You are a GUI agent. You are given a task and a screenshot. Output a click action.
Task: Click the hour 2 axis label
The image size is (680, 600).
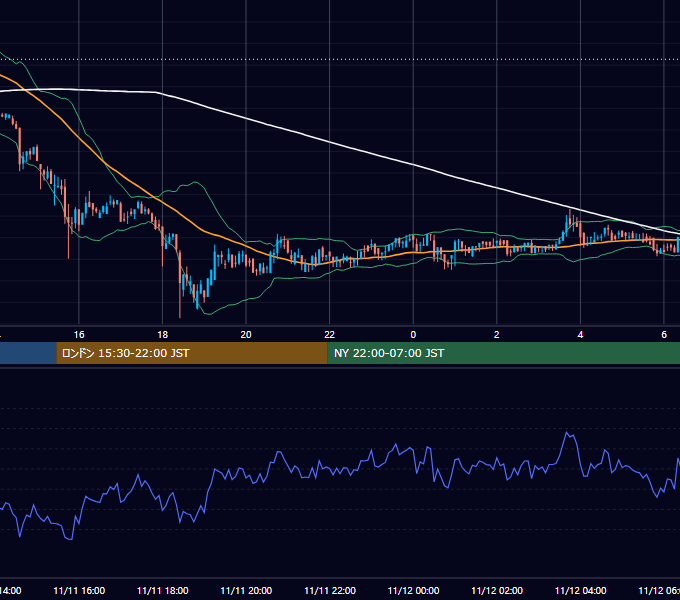[497, 335]
